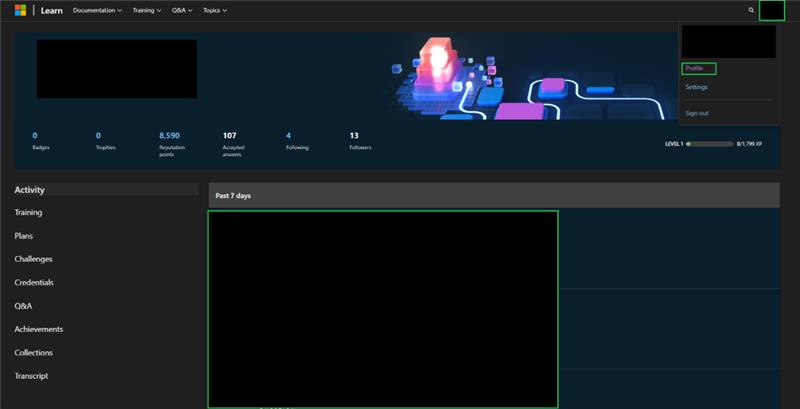Open Q&A section in sidebar
This screenshot has width=800, height=409.
point(23,306)
